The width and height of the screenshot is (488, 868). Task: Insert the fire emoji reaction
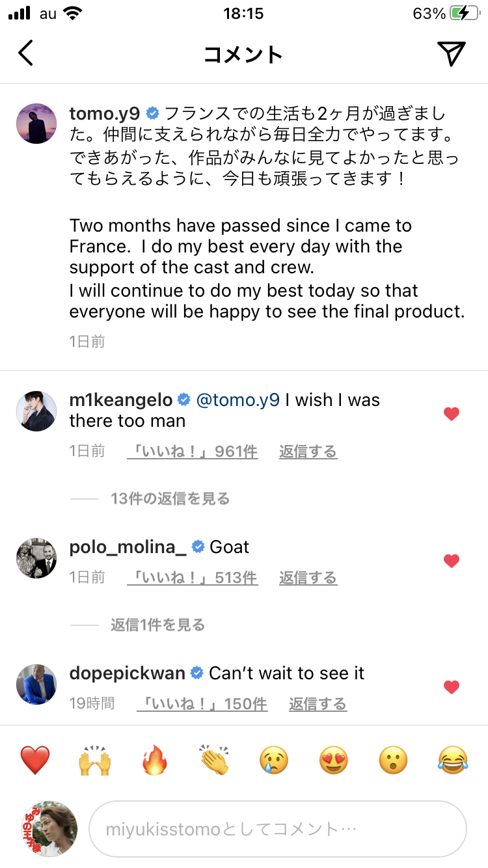[x=155, y=759]
